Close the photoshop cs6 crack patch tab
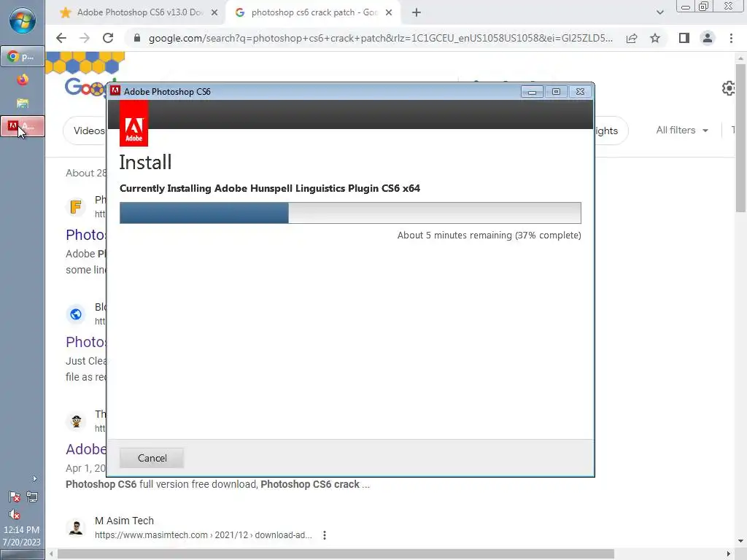Image resolution: width=747 pixels, height=560 pixels. (x=389, y=13)
